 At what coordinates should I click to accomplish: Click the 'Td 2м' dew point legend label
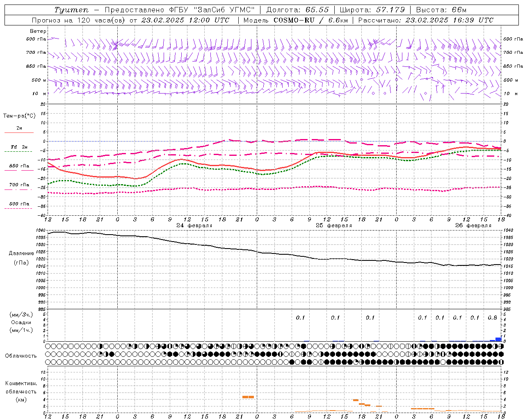tap(19, 147)
